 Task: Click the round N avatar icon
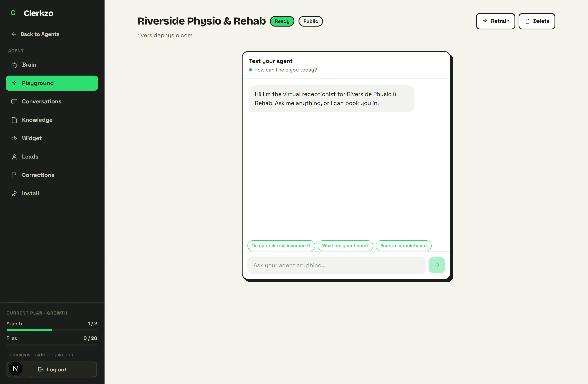pos(15,369)
